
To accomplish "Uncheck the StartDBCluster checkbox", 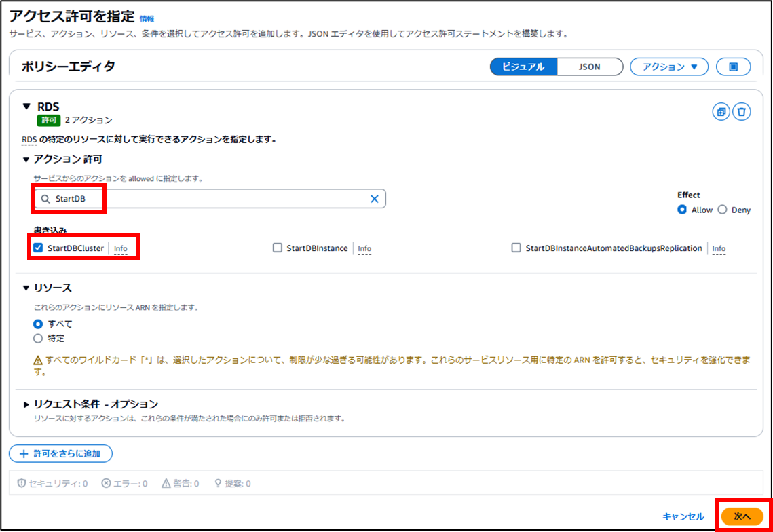I will click(38, 248).
